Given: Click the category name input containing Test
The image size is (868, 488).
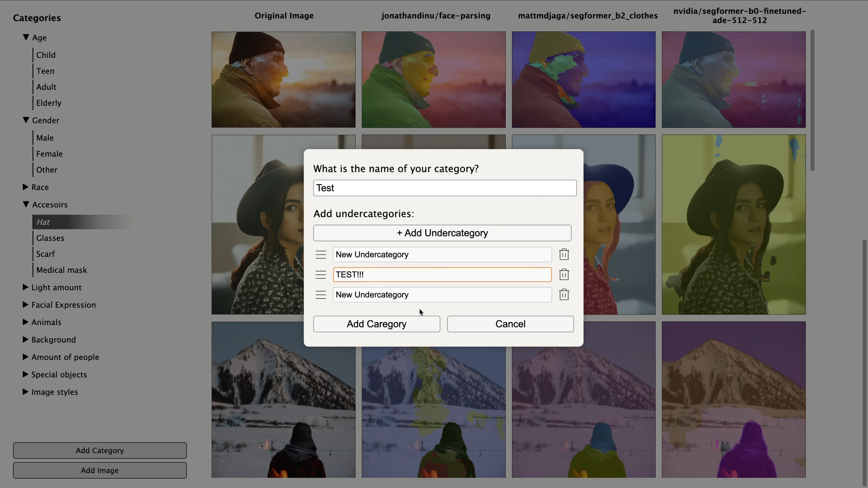Looking at the screenshot, I should tap(444, 188).
